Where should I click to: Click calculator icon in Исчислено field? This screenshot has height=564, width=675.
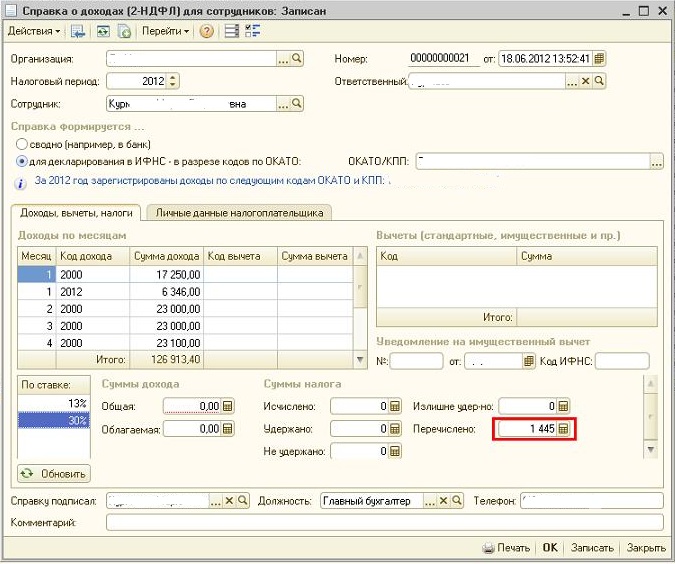pos(395,406)
